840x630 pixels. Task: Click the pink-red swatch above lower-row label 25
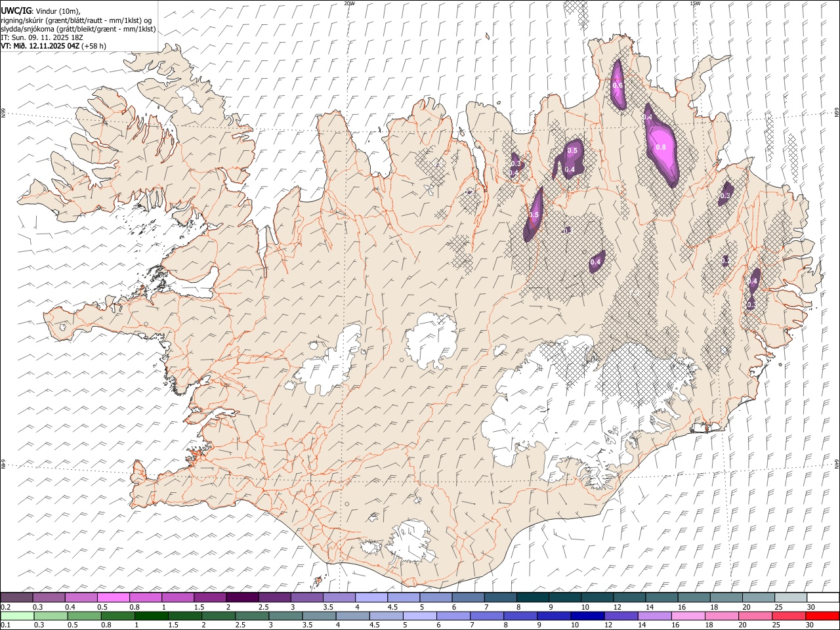pyautogui.click(x=788, y=616)
